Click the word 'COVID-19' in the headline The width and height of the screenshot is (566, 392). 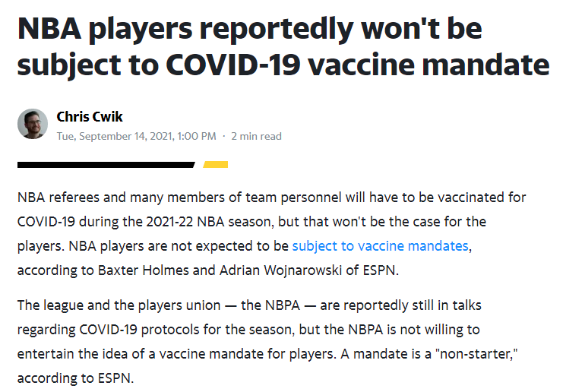pyautogui.click(x=232, y=65)
